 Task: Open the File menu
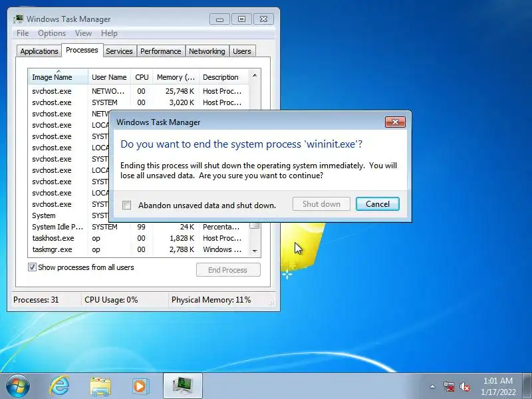(23, 33)
